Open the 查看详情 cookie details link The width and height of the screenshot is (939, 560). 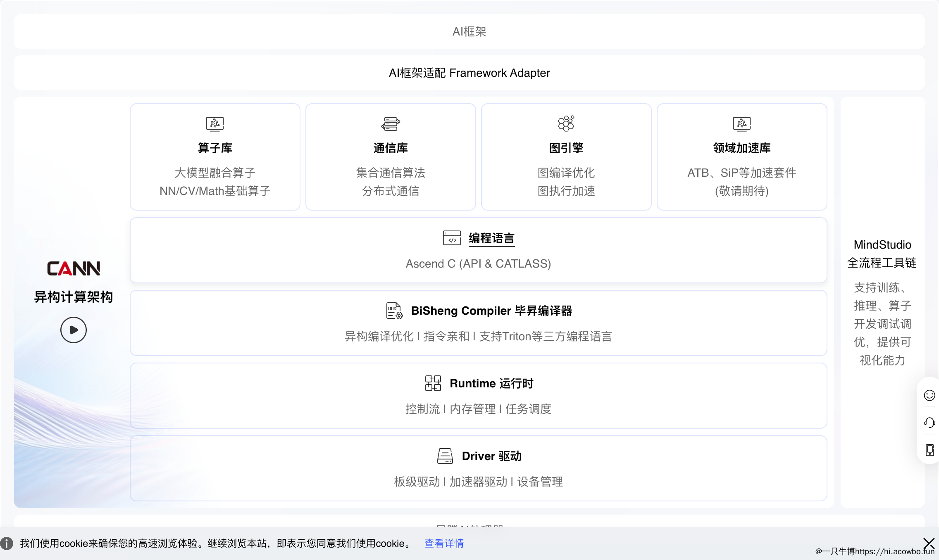pyautogui.click(x=444, y=543)
